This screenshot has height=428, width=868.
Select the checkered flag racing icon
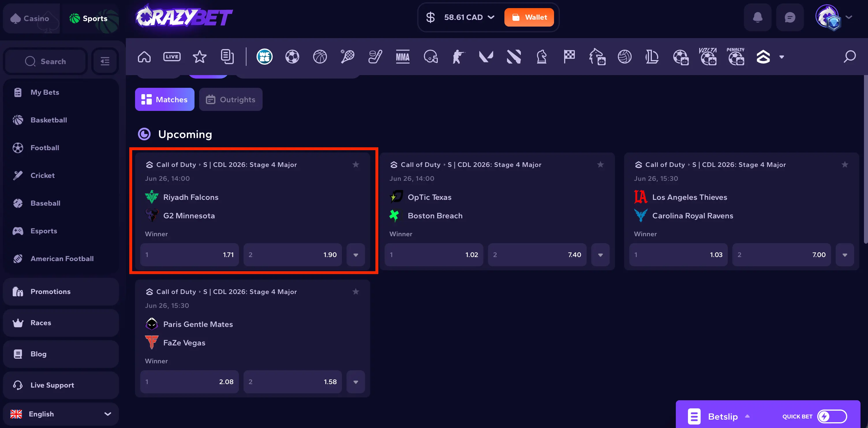point(569,57)
